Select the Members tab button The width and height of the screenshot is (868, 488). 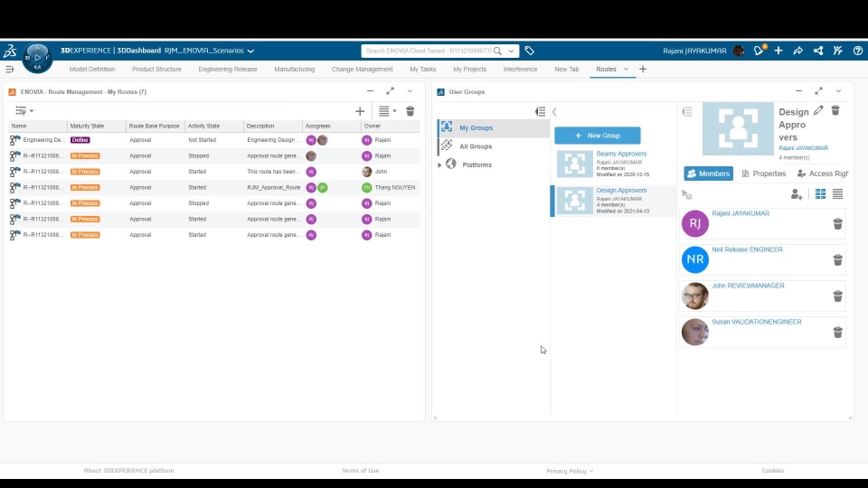708,174
